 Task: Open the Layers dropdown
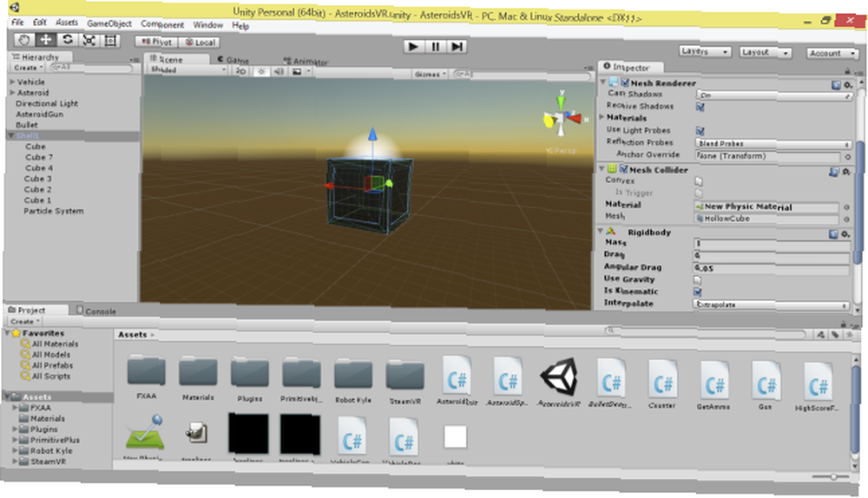pos(705,51)
